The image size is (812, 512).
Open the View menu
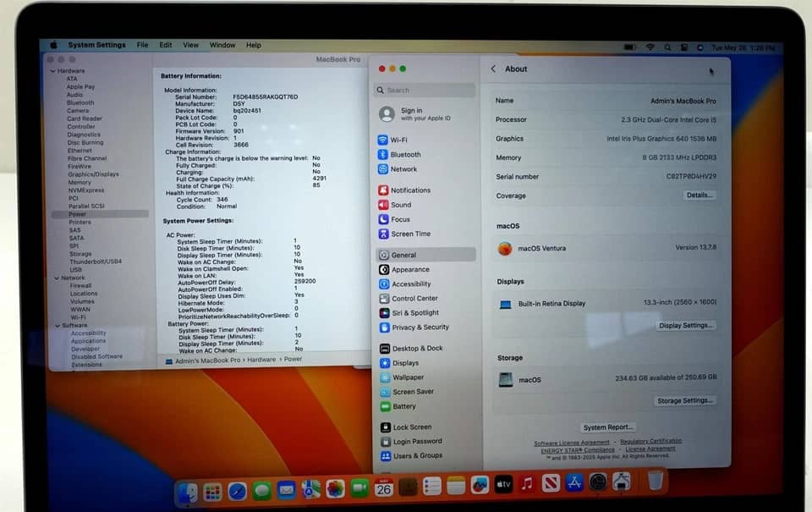click(190, 45)
